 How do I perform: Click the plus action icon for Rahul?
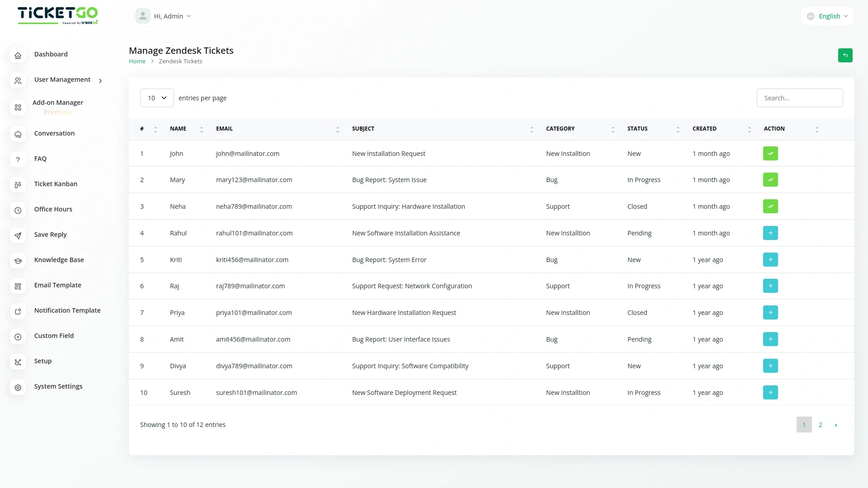[x=770, y=233]
